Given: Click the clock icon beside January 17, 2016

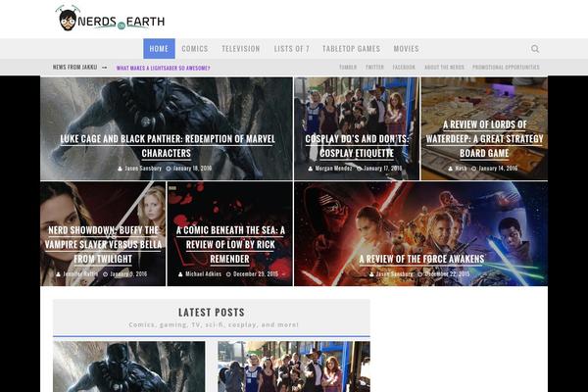Looking at the screenshot, I should (x=359, y=169).
